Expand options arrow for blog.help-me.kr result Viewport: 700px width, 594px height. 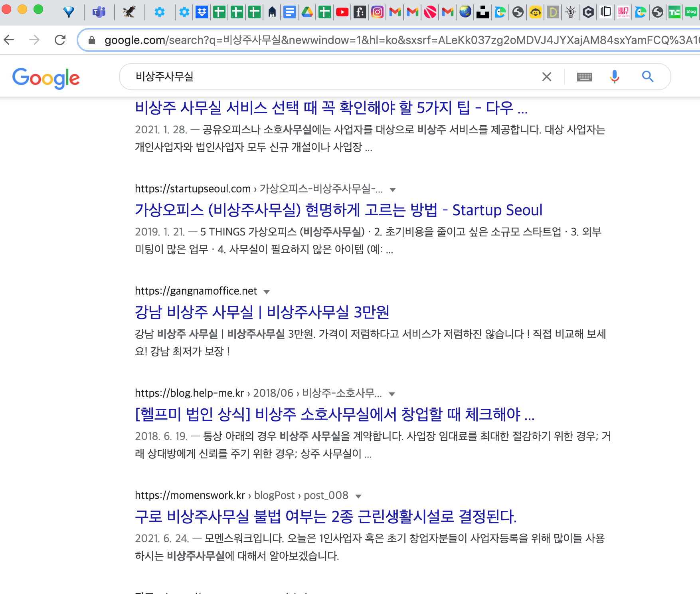click(x=392, y=394)
